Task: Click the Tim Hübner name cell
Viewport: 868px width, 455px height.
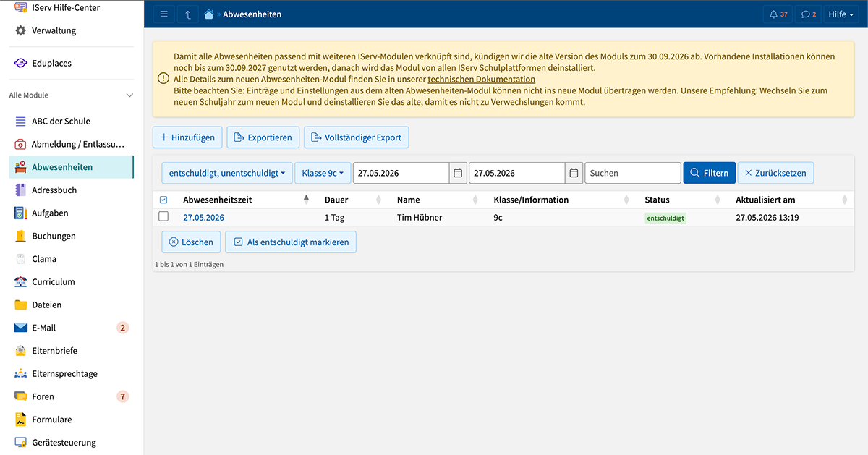Action: click(420, 217)
